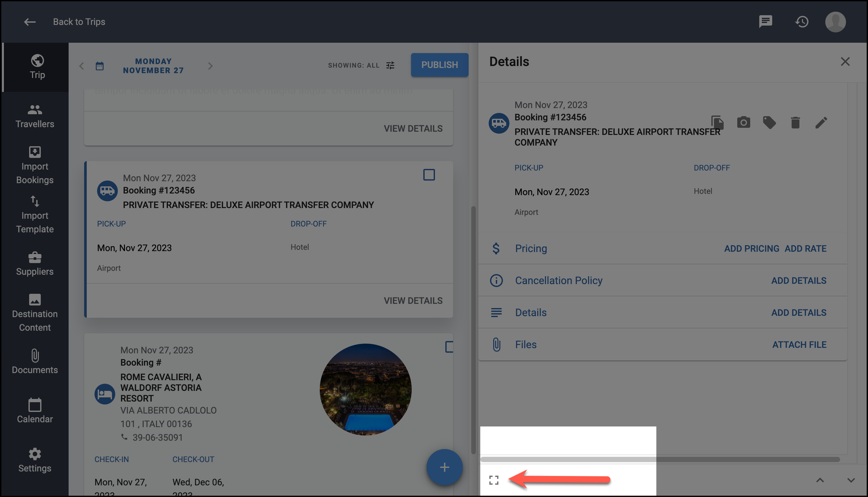868x497 pixels.
Task: Click the Pricing dollar icon
Action: point(496,248)
